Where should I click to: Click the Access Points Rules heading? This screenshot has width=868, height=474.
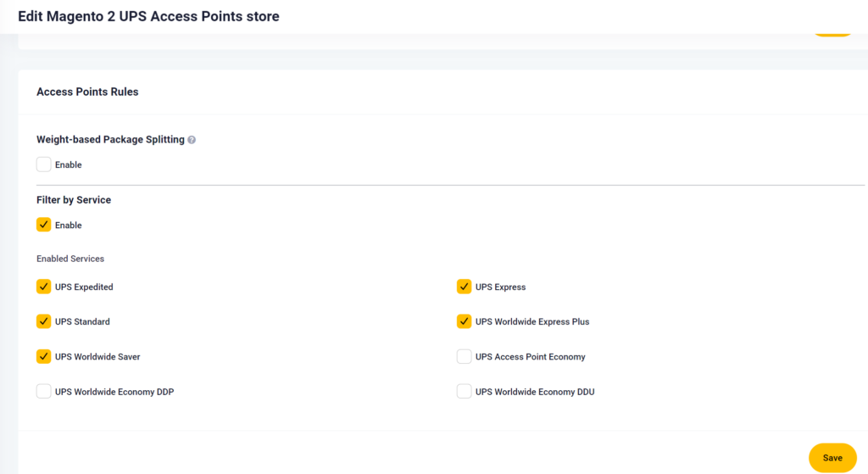pyautogui.click(x=87, y=92)
